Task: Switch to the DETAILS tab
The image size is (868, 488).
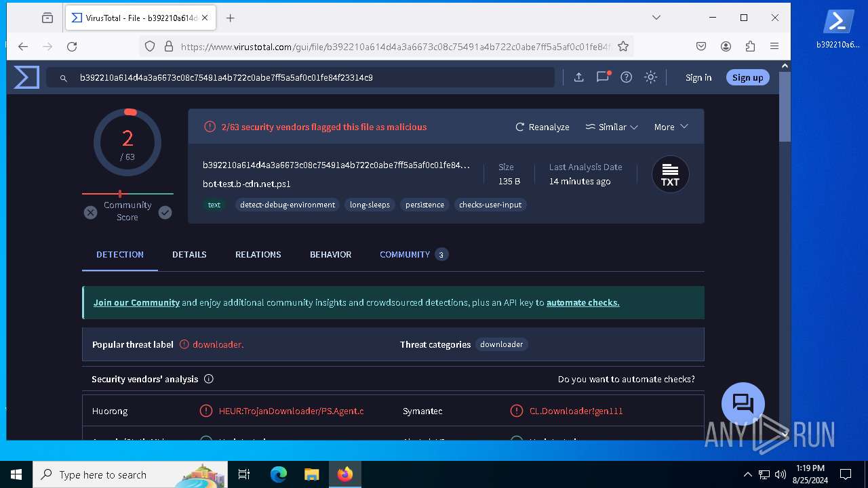Action: 189,254
